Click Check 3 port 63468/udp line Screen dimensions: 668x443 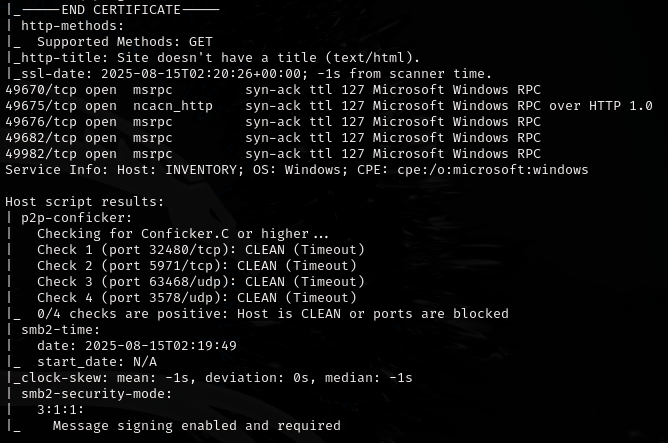pyautogui.click(x=200, y=281)
